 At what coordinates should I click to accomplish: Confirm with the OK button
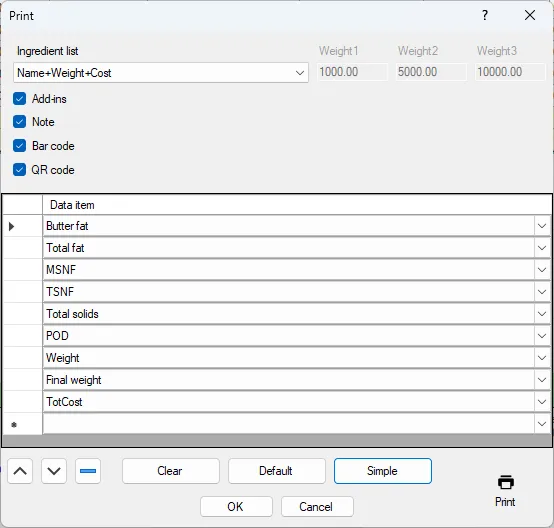tap(236, 506)
